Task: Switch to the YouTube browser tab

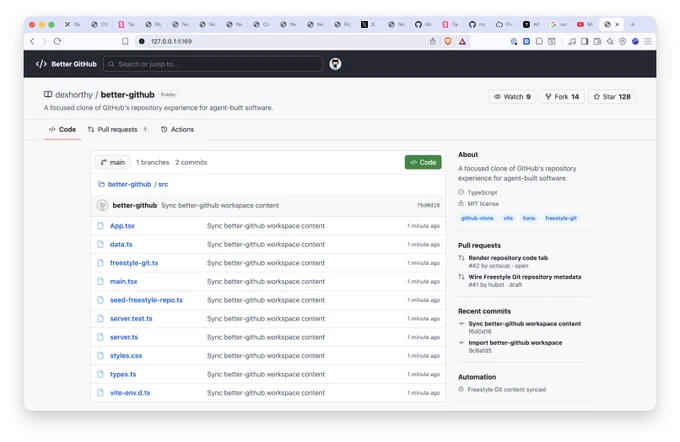Action: pos(585,24)
